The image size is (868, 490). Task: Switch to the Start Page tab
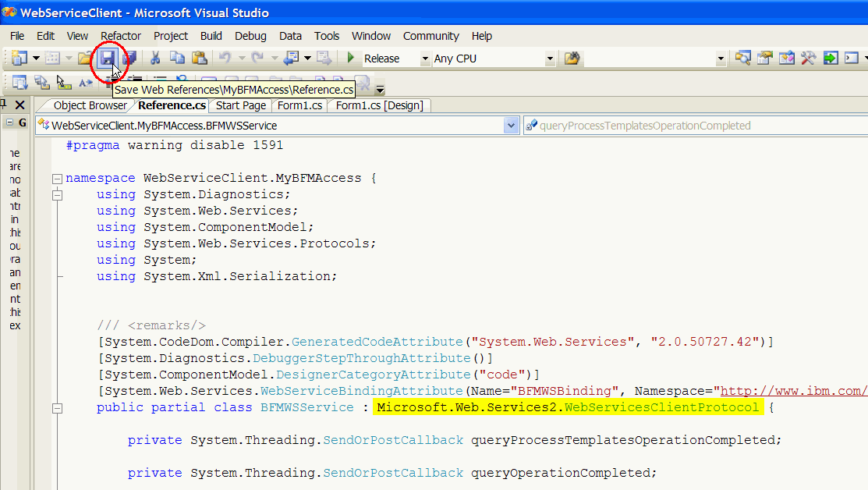pyautogui.click(x=241, y=106)
